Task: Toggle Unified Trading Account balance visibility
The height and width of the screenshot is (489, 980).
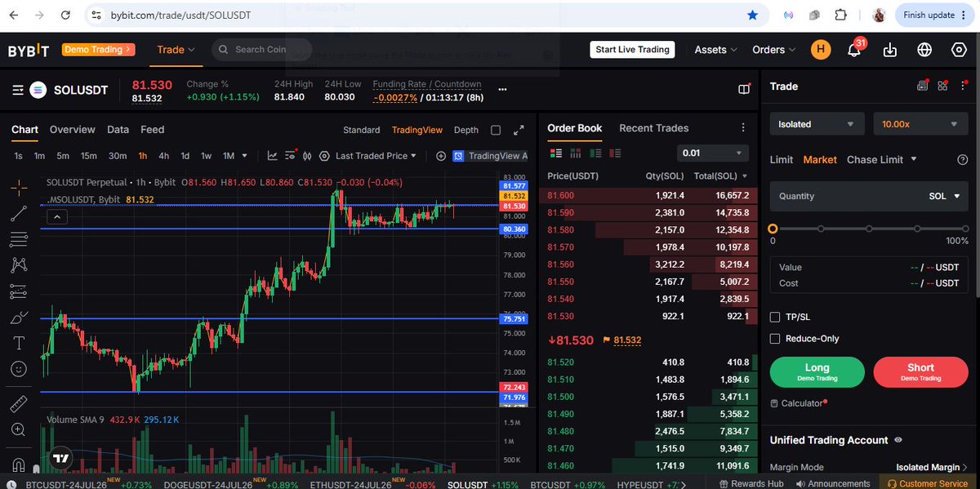Action: (x=898, y=440)
